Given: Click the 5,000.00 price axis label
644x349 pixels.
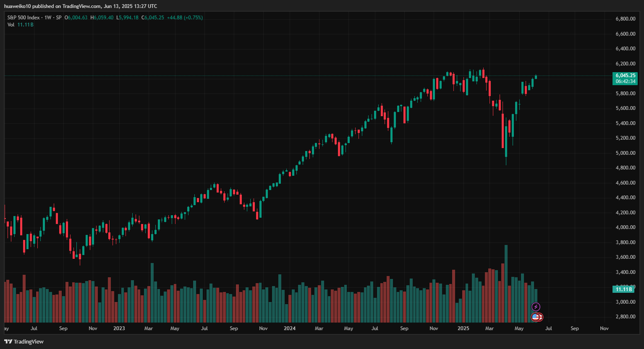Looking at the screenshot, I should pos(625,153).
